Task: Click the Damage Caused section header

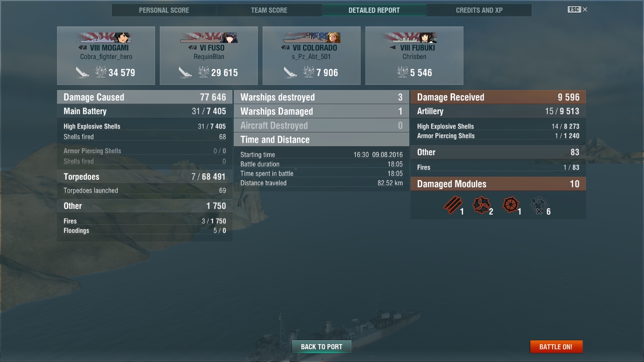Action: (x=145, y=97)
